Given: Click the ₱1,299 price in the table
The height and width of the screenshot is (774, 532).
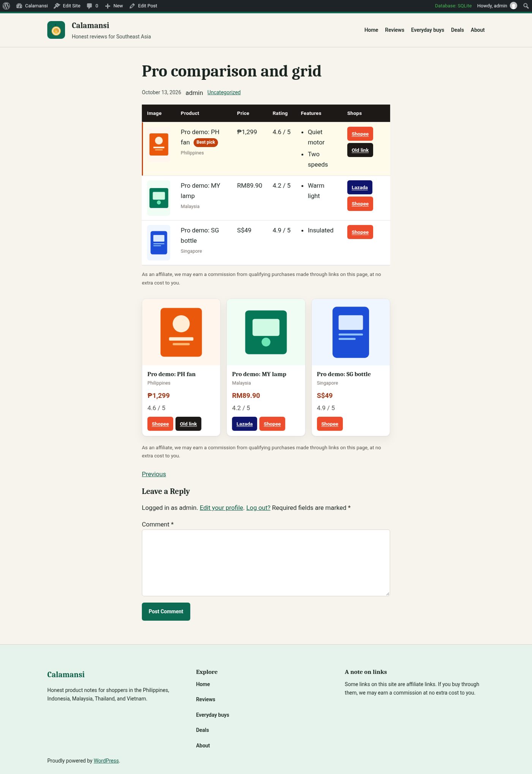Looking at the screenshot, I should pyautogui.click(x=247, y=132).
